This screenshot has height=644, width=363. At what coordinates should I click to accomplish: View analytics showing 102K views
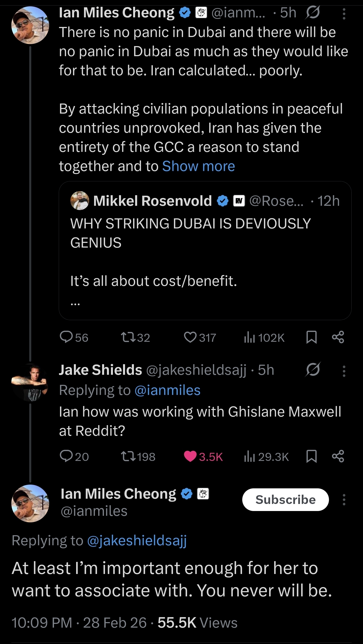coord(264,337)
